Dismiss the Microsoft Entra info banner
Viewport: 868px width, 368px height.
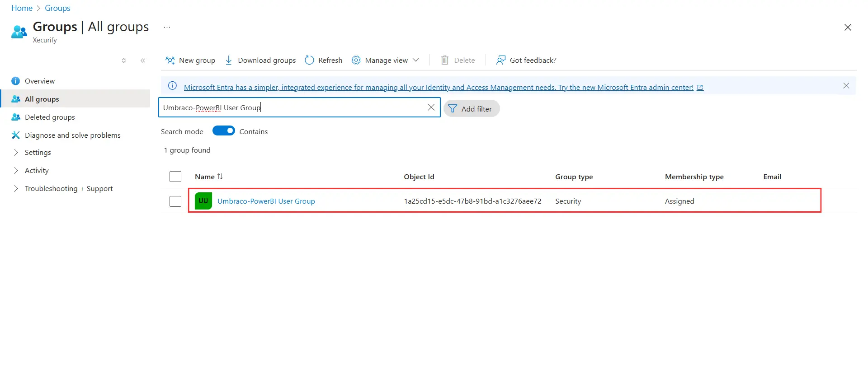click(846, 86)
